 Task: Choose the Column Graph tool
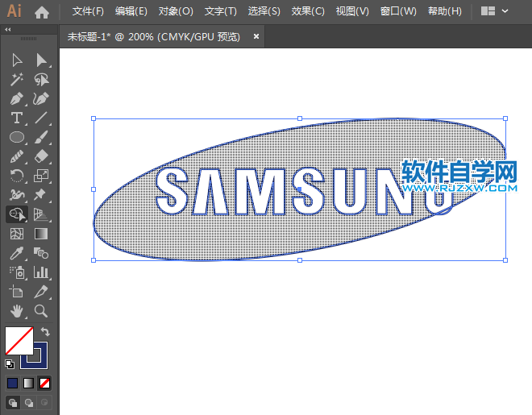(41, 272)
